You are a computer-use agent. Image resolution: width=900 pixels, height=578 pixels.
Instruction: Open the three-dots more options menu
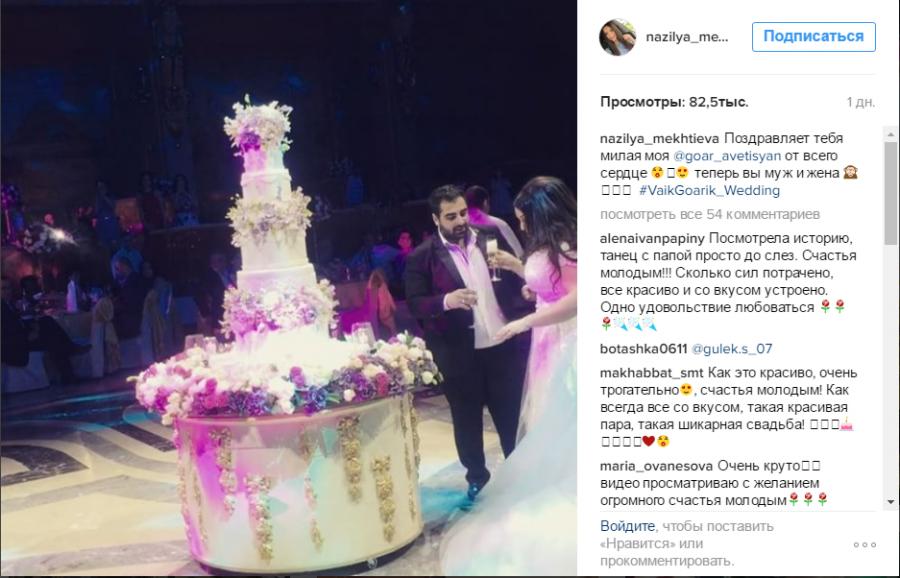(x=864, y=544)
